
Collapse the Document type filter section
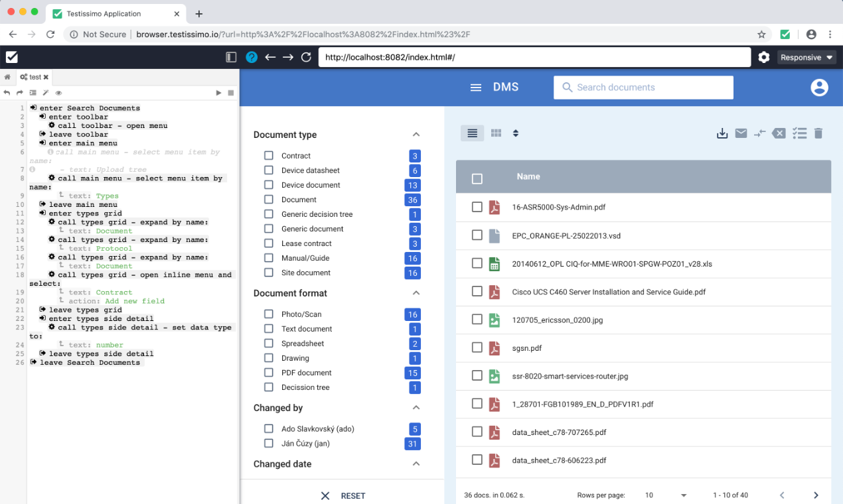(416, 134)
